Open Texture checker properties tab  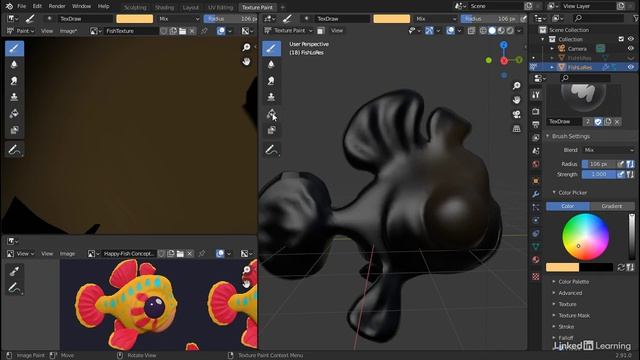pyautogui.click(x=536, y=276)
